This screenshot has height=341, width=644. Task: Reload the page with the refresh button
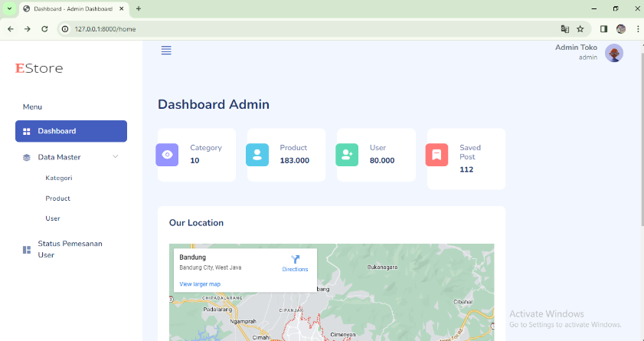(x=44, y=29)
